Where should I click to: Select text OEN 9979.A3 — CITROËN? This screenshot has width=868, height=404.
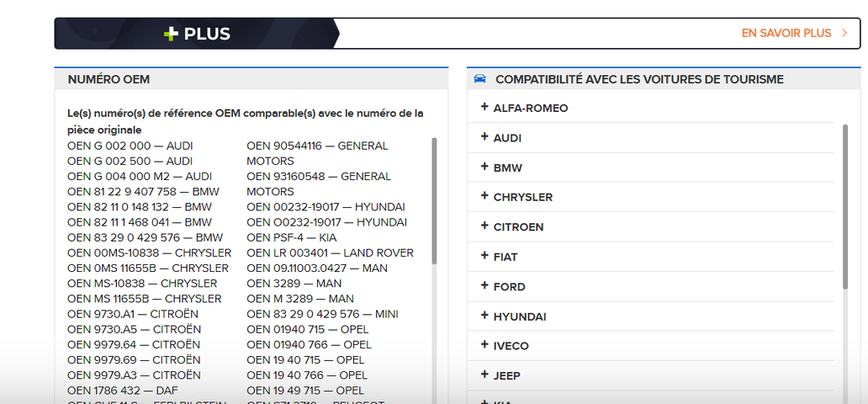[x=135, y=375]
